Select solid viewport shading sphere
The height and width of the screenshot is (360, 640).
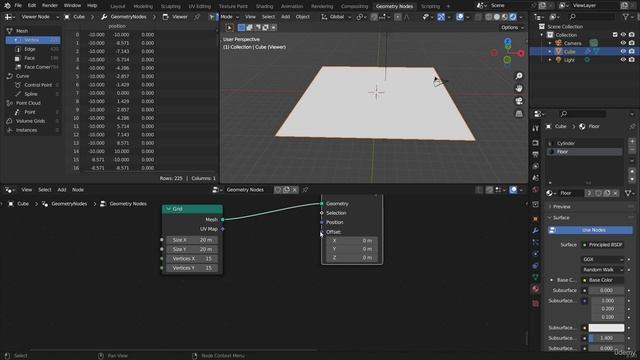(x=497, y=17)
